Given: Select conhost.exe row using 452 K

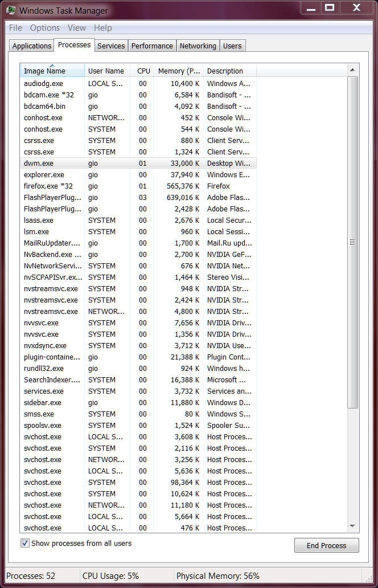Looking at the screenshot, I should point(138,118).
